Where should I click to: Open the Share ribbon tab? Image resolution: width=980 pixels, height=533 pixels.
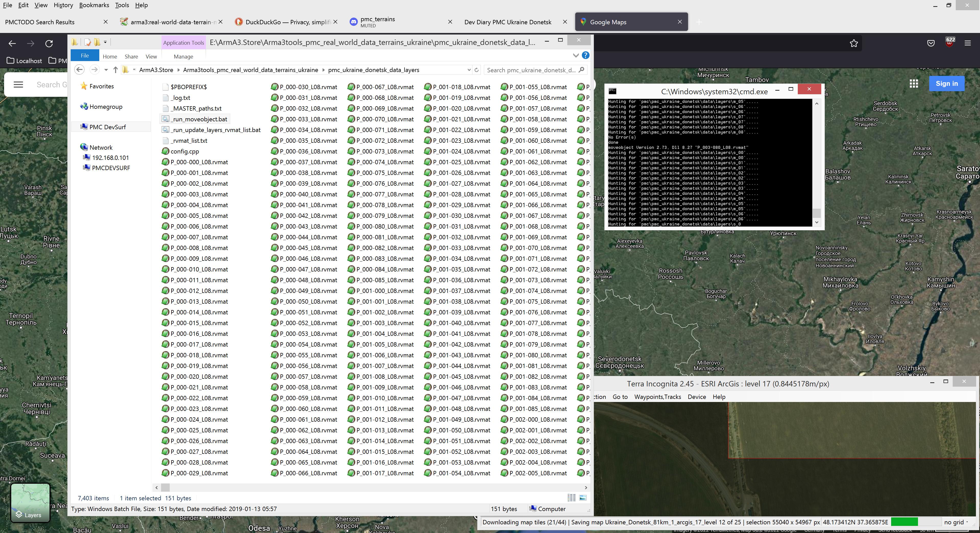click(131, 56)
